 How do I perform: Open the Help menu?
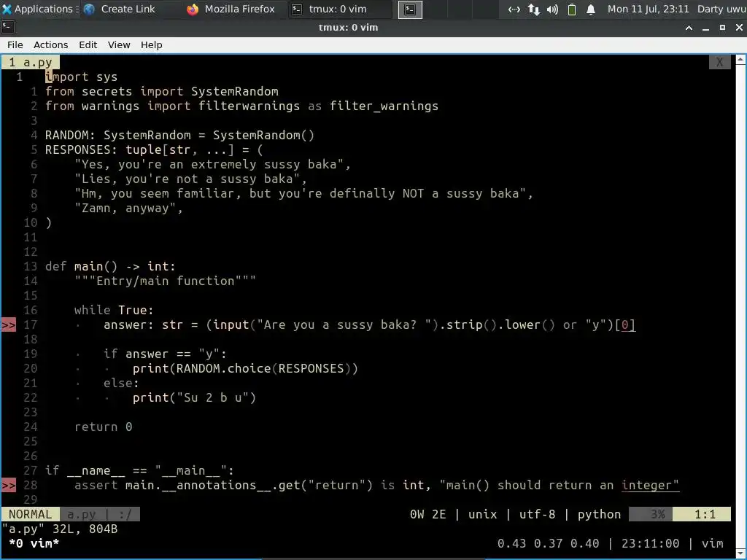[151, 44]
